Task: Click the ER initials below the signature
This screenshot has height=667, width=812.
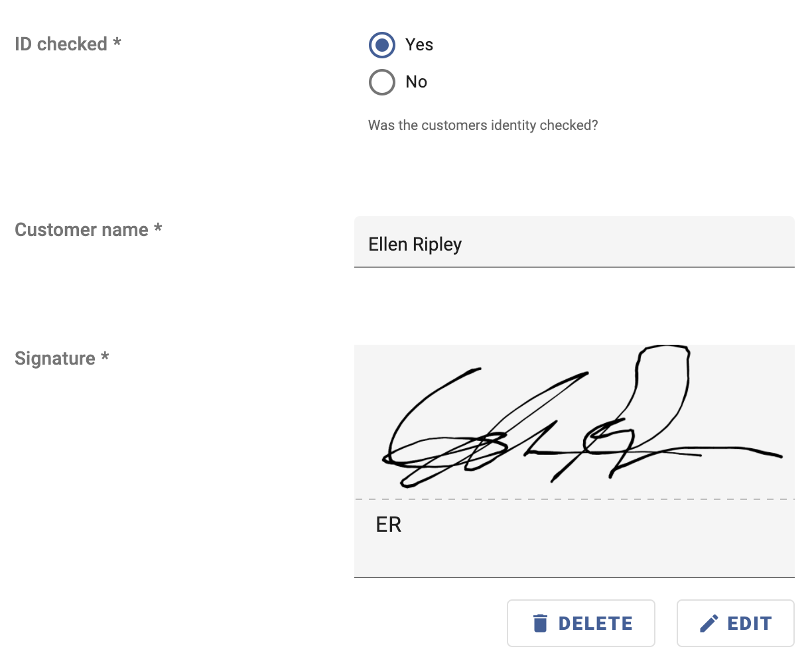Action: 389,525
